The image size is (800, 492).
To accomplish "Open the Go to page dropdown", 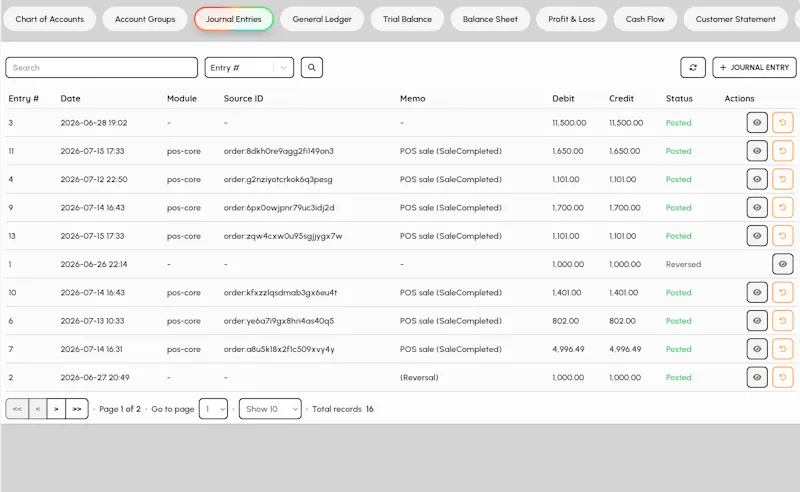I will pyautogui.click(x=213, y=409).
